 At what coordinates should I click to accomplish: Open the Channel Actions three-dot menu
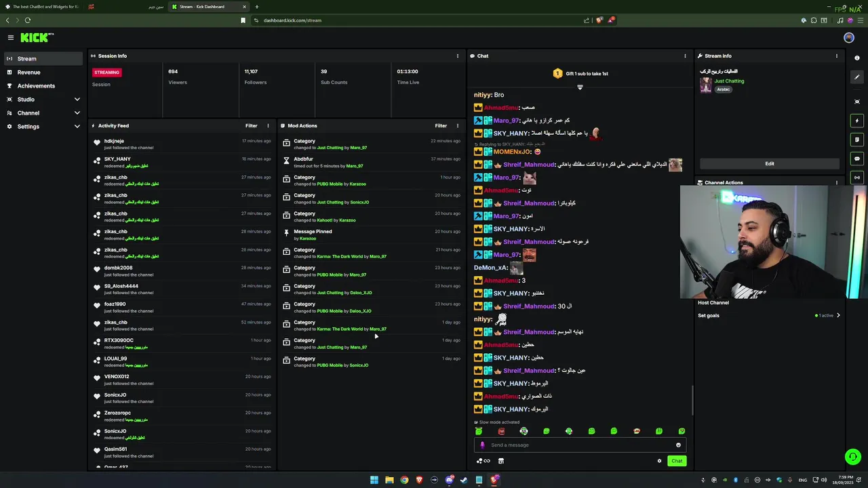pyautogui.click(x=837, y=182)
